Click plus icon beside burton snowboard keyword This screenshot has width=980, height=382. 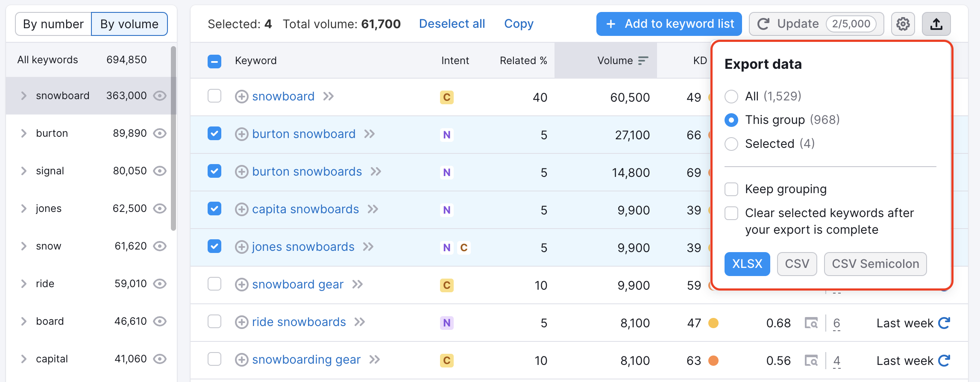pyautogui.click(x=242, y=134)
